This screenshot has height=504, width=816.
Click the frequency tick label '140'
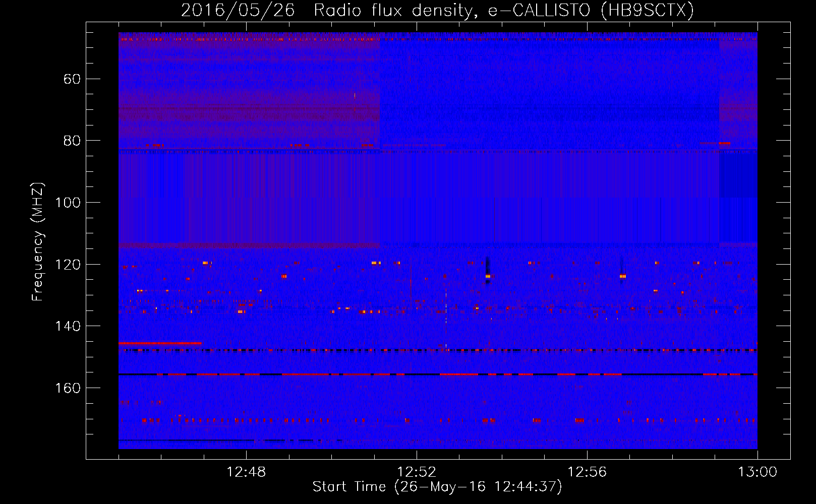(68, 326)
